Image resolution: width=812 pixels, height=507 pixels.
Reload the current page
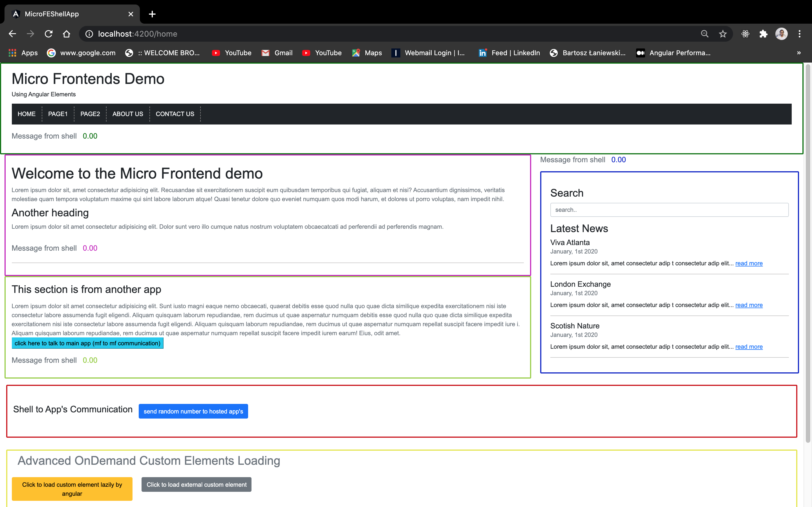pyautogui.click(x=48, y=34)
